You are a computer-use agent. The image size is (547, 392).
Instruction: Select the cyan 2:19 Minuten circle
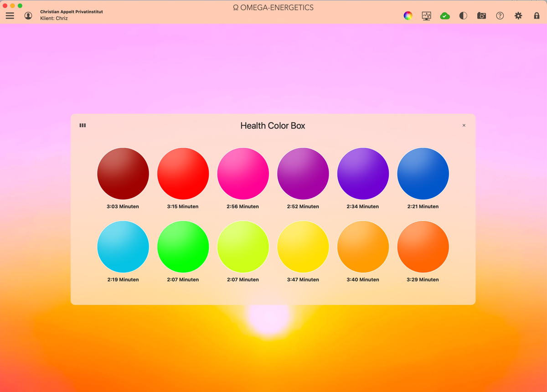coord(123,247)
